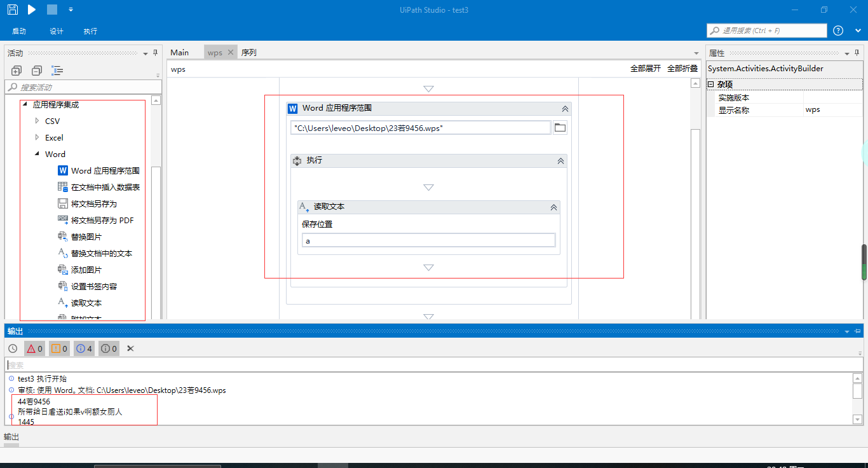The image size is (868, 468).
Task: Select 将文档另存为 PDF activity
Action: coord(95,220)
